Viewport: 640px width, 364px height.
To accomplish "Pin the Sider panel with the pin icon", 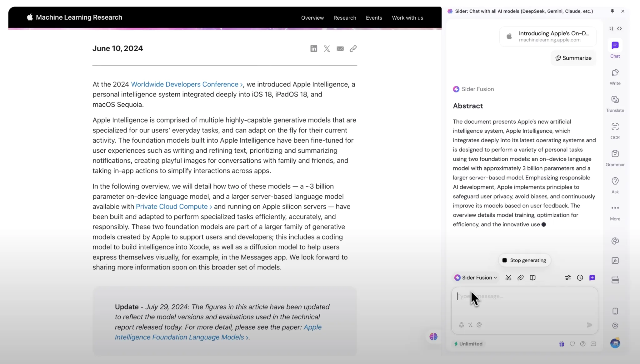I will (612, 11).
